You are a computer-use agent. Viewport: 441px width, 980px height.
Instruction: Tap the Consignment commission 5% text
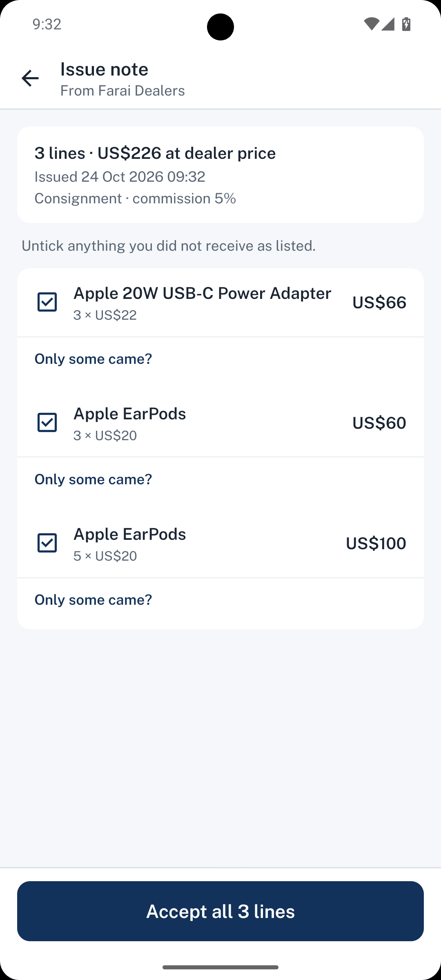tap(135, 198)
